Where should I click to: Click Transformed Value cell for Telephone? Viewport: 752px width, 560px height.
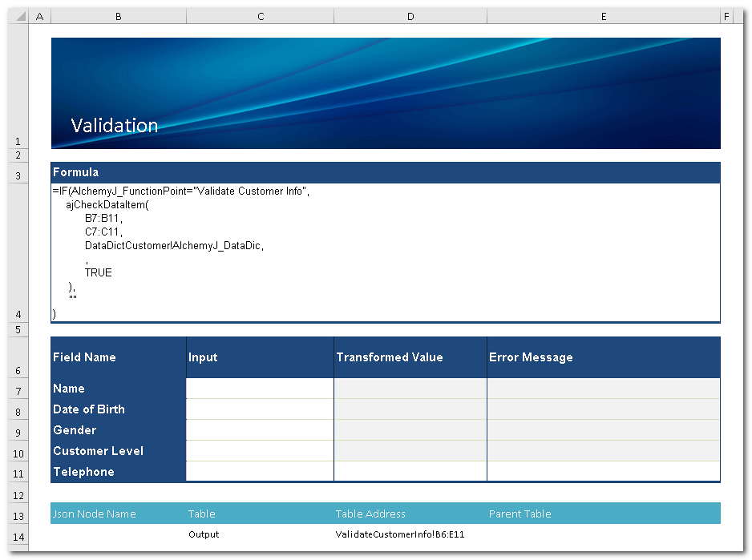[x=410, y=471]
